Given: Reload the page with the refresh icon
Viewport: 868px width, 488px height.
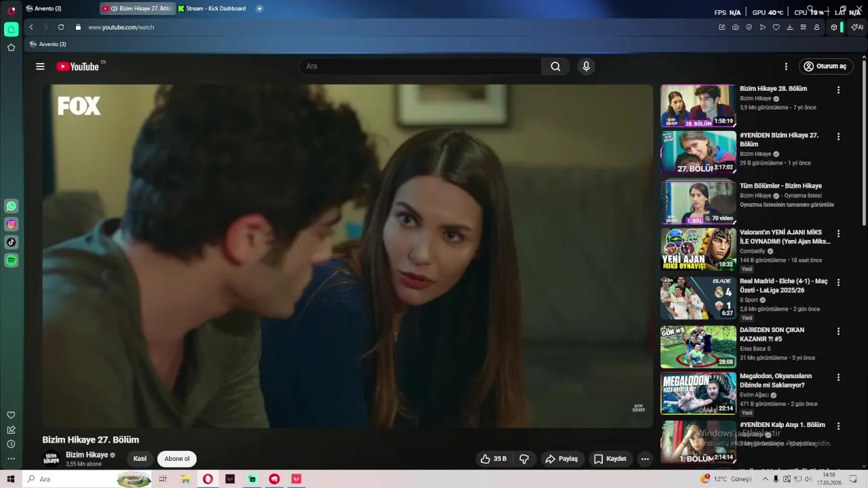Looking at the screenshot, I should 61,27.
